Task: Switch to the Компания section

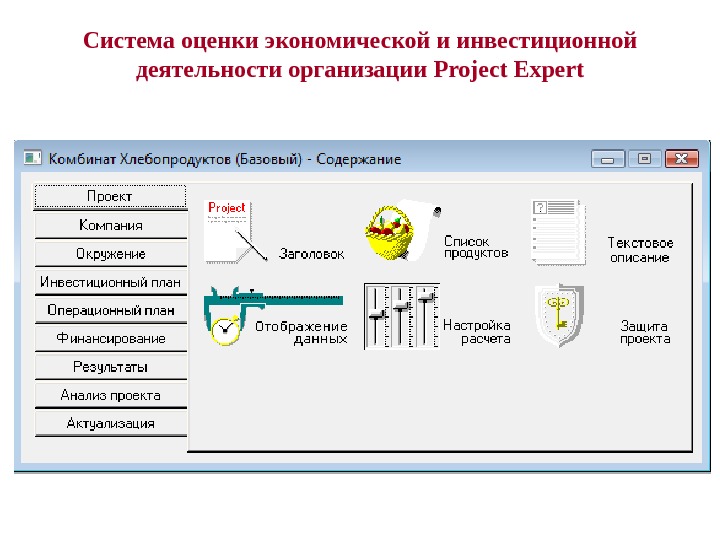Action: [x=111, y=225]
